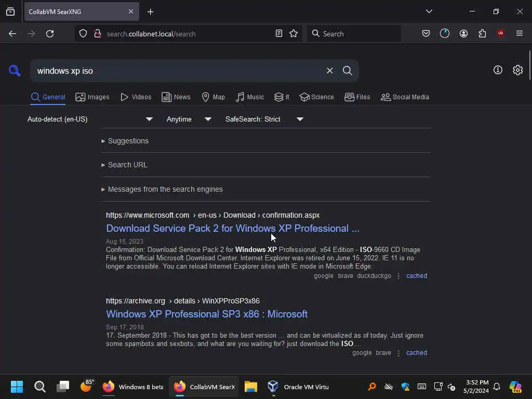Viewport: 532px width, 399px height.
Task: Switch to Social Media category
Action: [x=405, y=97]
